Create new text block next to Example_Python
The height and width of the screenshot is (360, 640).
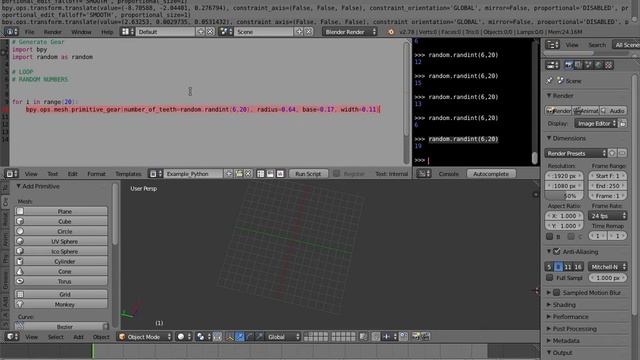(229, 174)
